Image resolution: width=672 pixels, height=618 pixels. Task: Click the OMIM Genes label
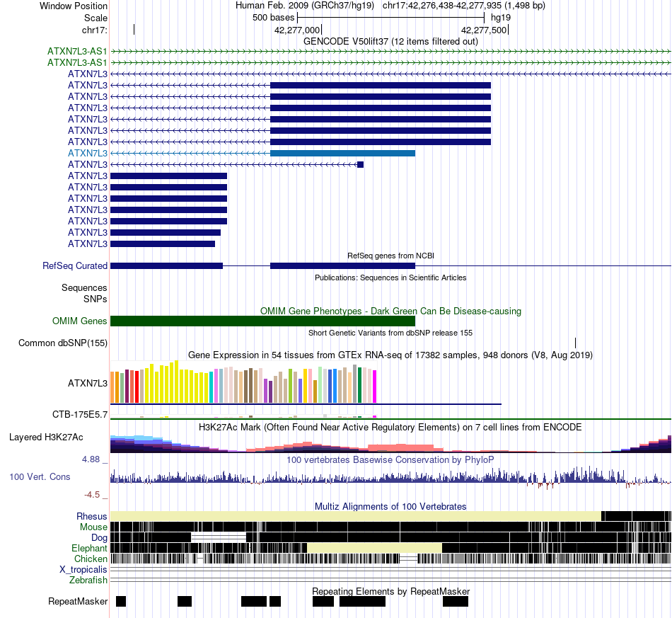(x=80, y=321)
